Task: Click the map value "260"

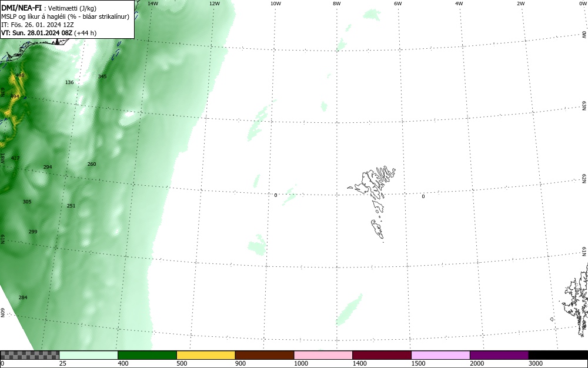Action: coord(92,164)
